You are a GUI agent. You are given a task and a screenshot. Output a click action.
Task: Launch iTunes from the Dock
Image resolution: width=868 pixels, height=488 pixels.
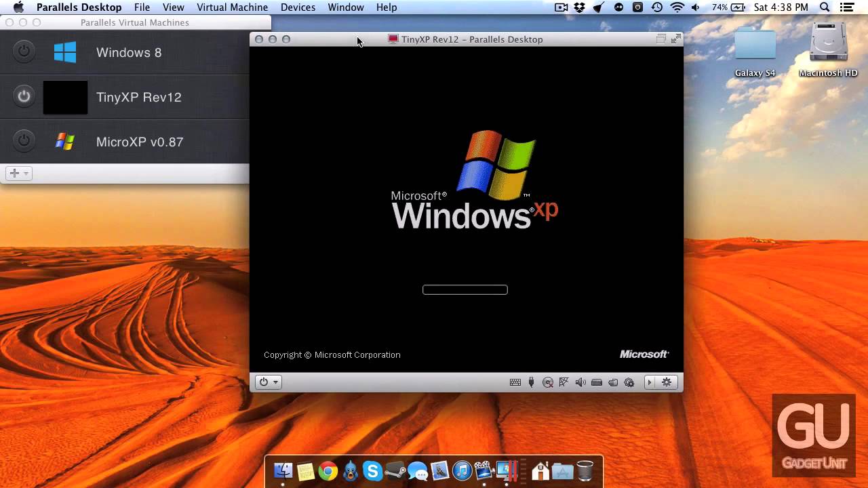click(462, 470)
